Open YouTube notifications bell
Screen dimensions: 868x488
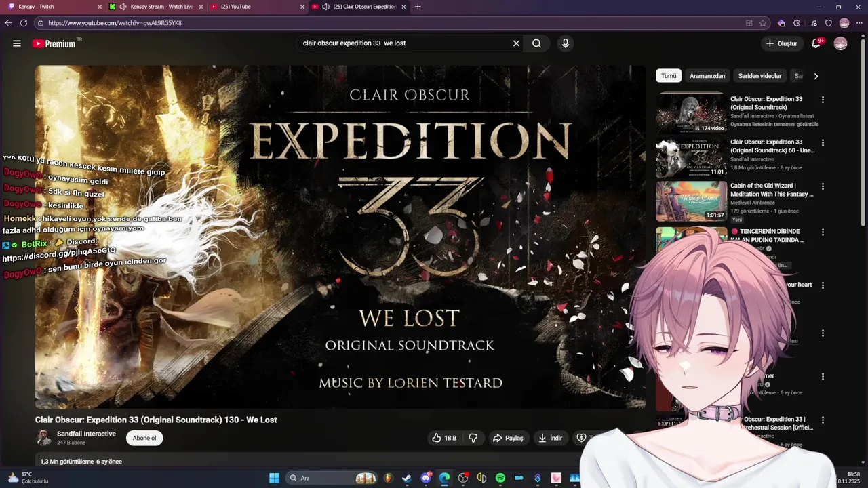click(816, 43)
